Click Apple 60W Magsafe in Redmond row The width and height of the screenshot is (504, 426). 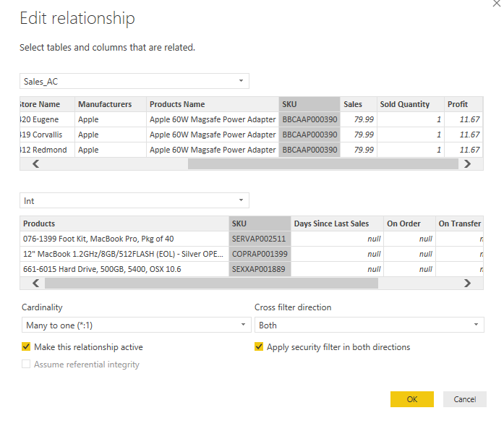[x=213, y=150]
